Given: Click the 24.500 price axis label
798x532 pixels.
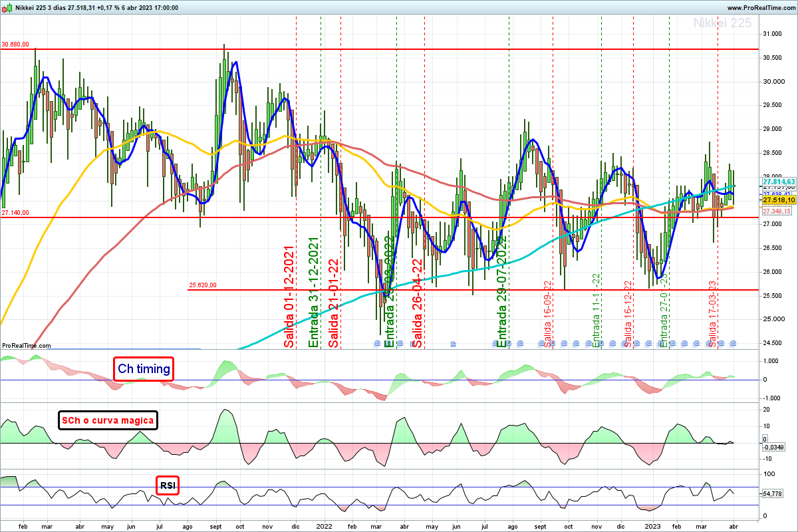Looking at the screenshot, I should point(771,343).
